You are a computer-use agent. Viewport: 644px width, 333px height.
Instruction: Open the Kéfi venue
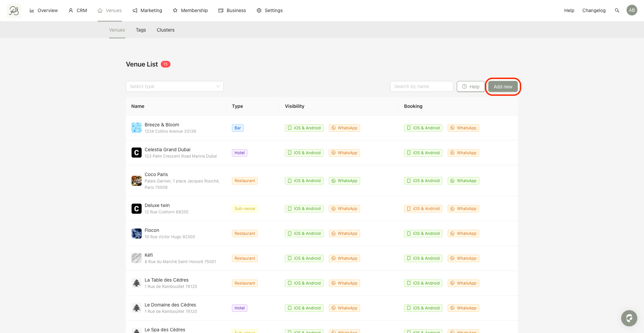[x=149, y=255]
